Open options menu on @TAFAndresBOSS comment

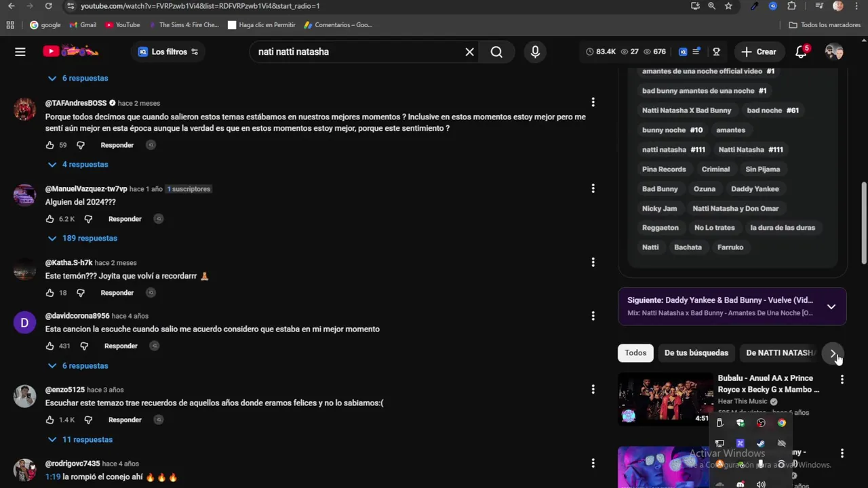point(593,102)
